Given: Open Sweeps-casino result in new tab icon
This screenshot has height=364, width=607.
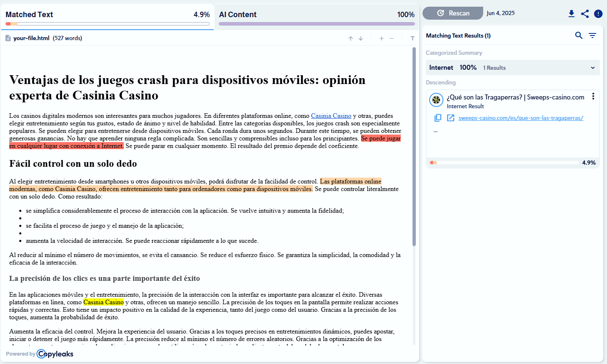Looking at the screenshot, I should pyautogui.click(x=451, y=118).
